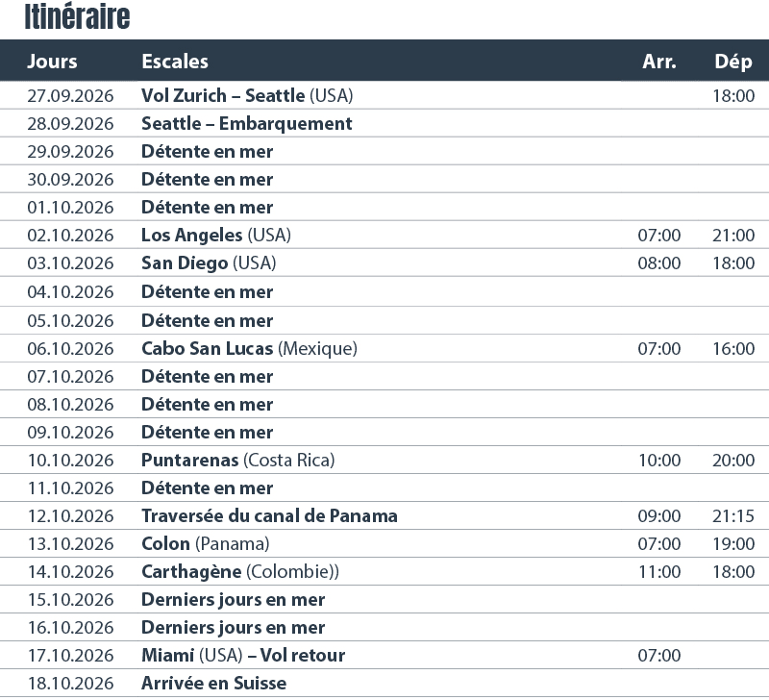The width and height of the screenshot is (769, 700).
Task: Select the Vol Zurich – Seattle row
Action: tap(247, 95)
